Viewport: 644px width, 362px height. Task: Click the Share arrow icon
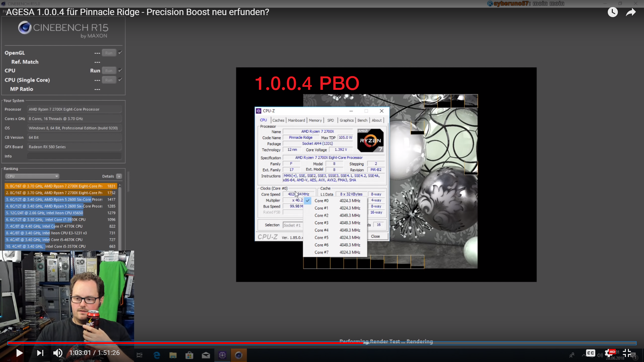pyautogui.click(x=631, y=12)
